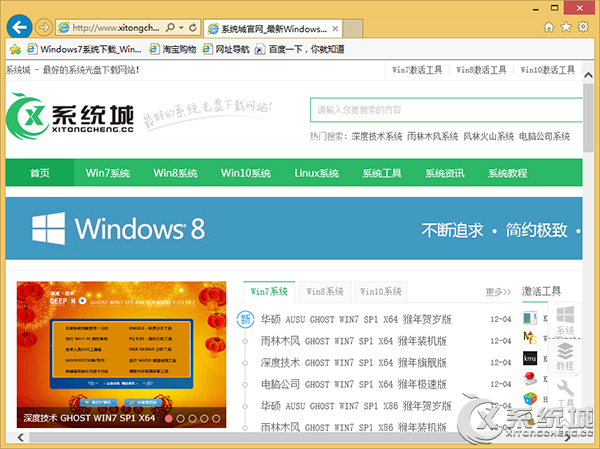Screen dimensions: 600x449
Task: Select the fifth slideshow dot
Action: click(x=216, y=418)
